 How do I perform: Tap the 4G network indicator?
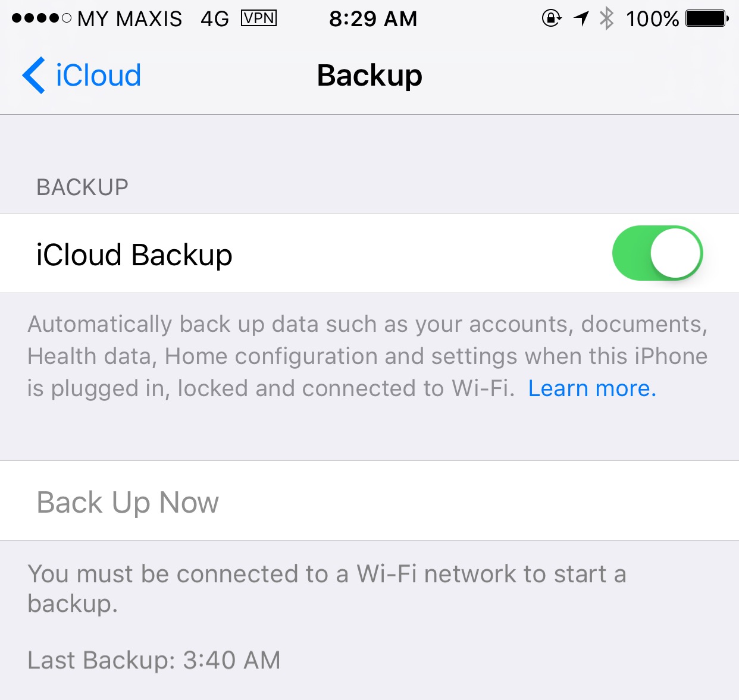coord(215,19)
